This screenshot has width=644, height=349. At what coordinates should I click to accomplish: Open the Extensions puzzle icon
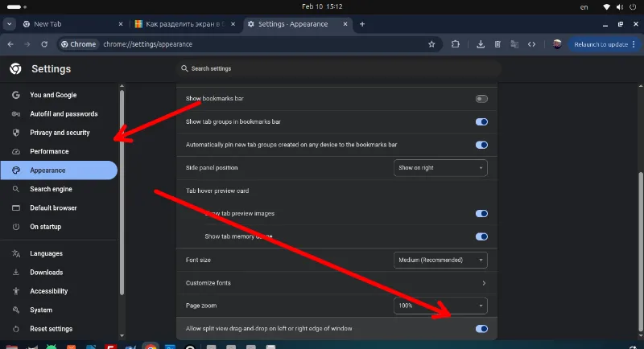(455, 44)
